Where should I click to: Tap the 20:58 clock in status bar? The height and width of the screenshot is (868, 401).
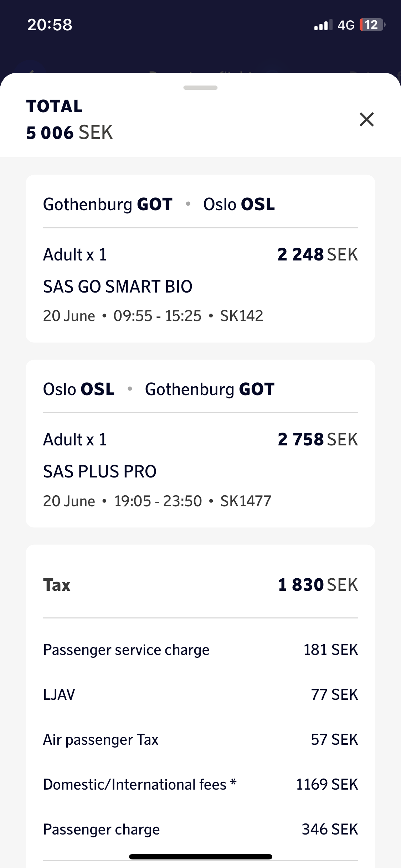point(50,25)
